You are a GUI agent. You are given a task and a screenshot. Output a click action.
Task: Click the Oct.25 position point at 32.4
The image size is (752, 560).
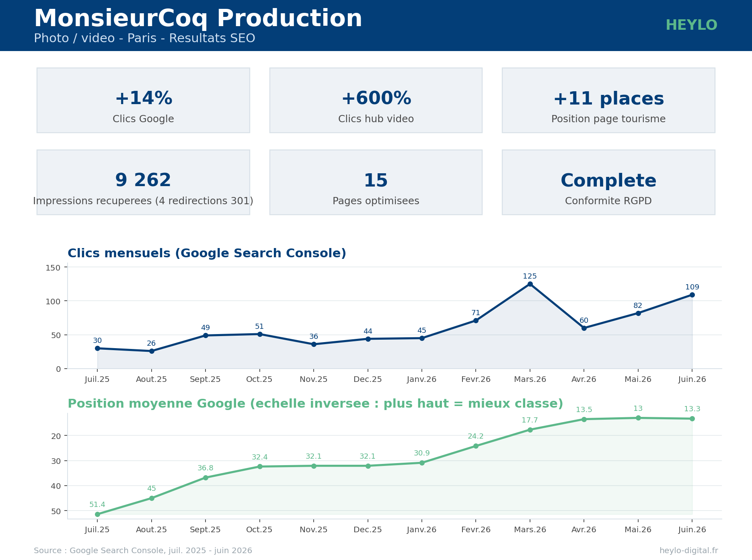tap(260, 466)
